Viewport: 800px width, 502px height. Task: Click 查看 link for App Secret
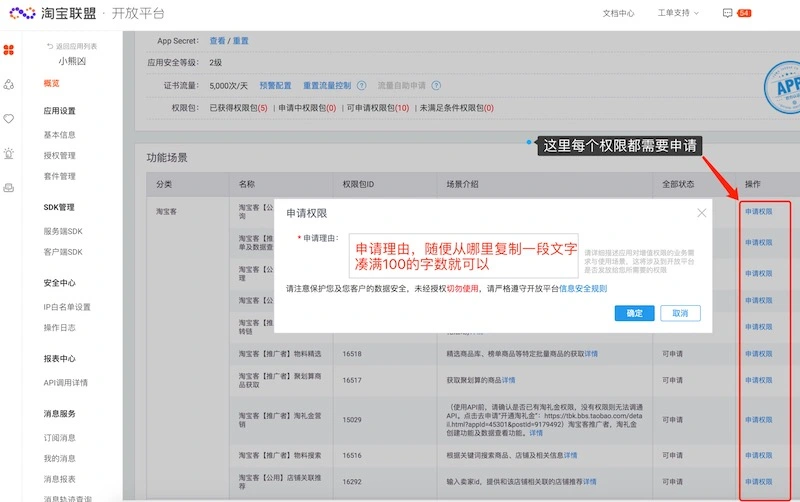click(217, 40)
